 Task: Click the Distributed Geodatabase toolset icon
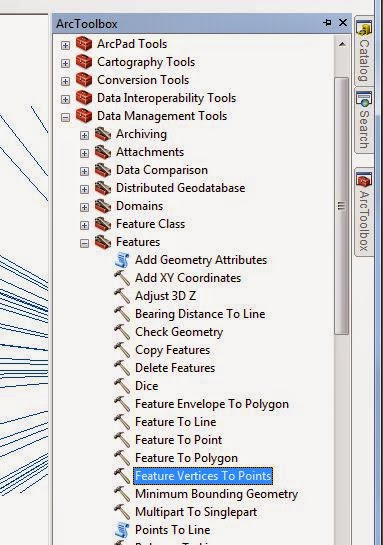click(103, 188)
